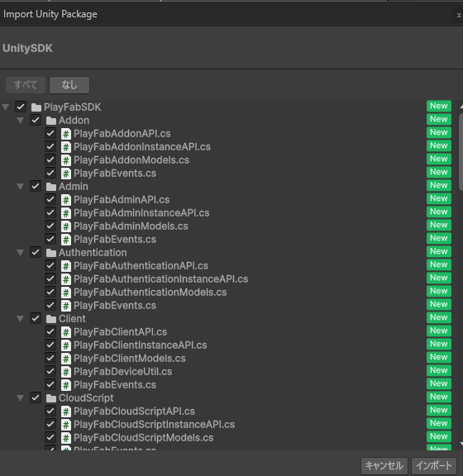Screen dimensions: 463x476
Task: Select the PlayFabCloudScriptInstanceAPI.cs file name
Action: (154, 425)
